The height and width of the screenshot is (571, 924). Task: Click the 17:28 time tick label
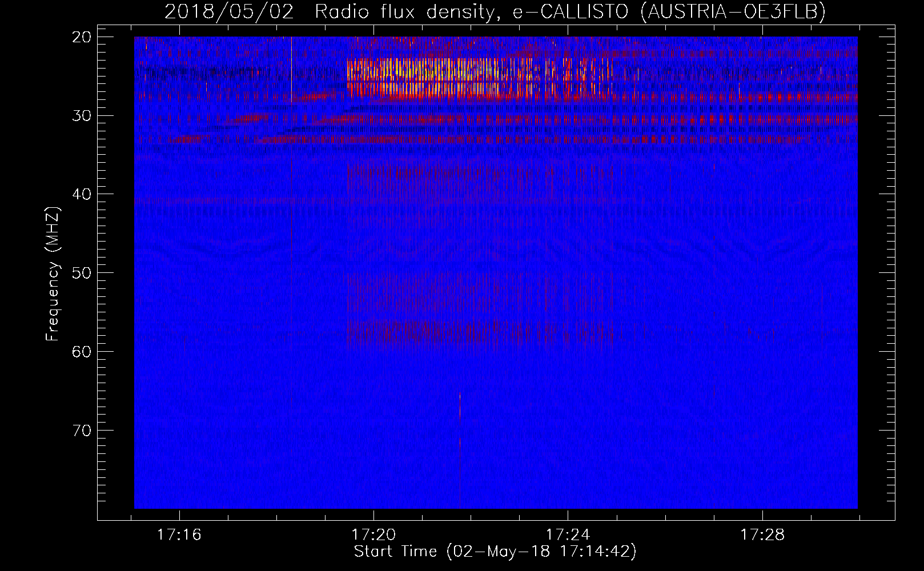tap(762, 535)
